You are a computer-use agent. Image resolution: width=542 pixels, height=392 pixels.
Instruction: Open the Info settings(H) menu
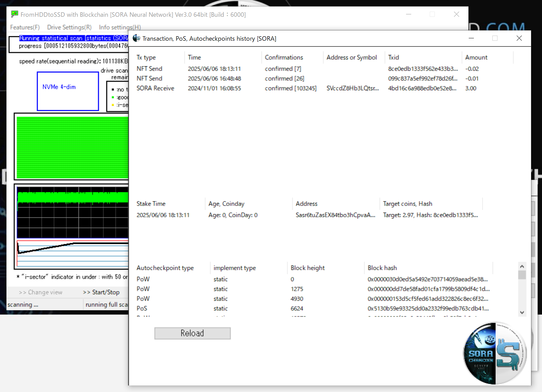pyautogui.click(x=120, y=27)
